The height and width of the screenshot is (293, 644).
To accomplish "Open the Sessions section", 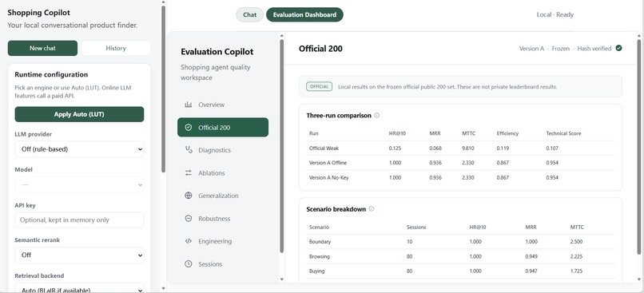I will coord(223,264).
